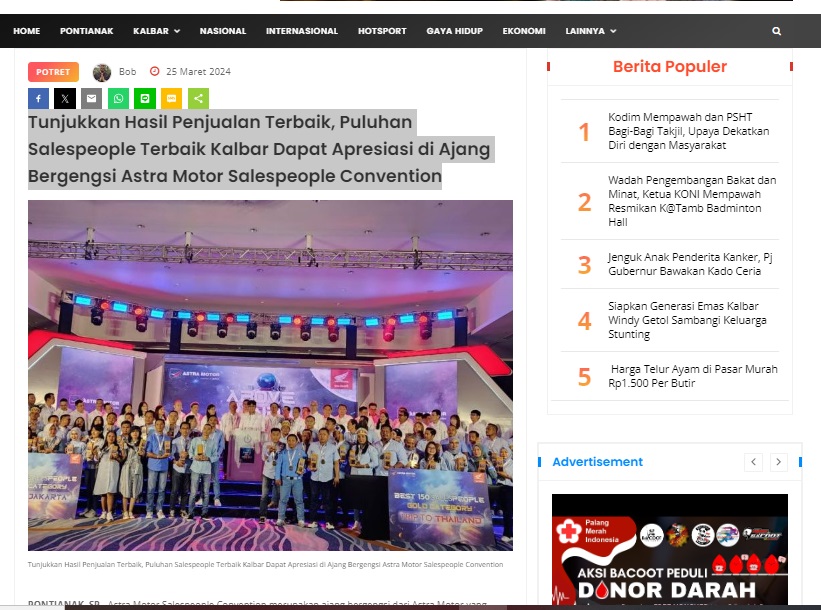Open the GAYA HIDUP section
The width and height of the screenshot is (821, 610).
(x=454, y=31)
